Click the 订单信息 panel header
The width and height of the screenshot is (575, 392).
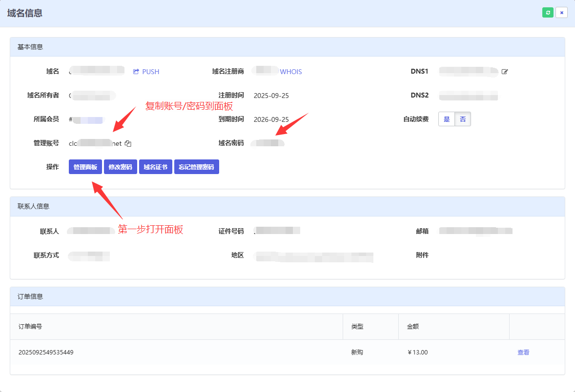coord(30,296)
